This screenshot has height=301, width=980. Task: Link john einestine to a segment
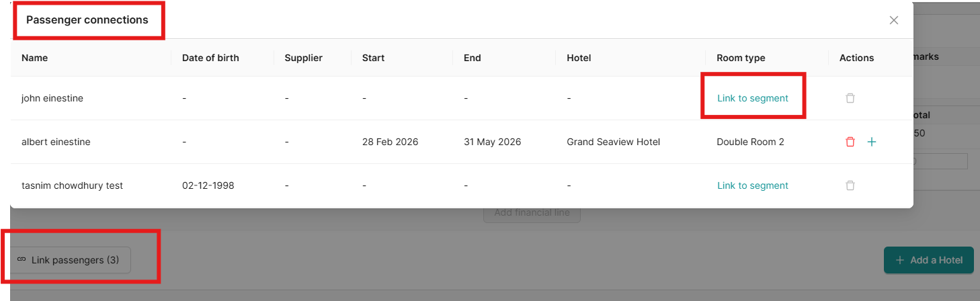753,98
